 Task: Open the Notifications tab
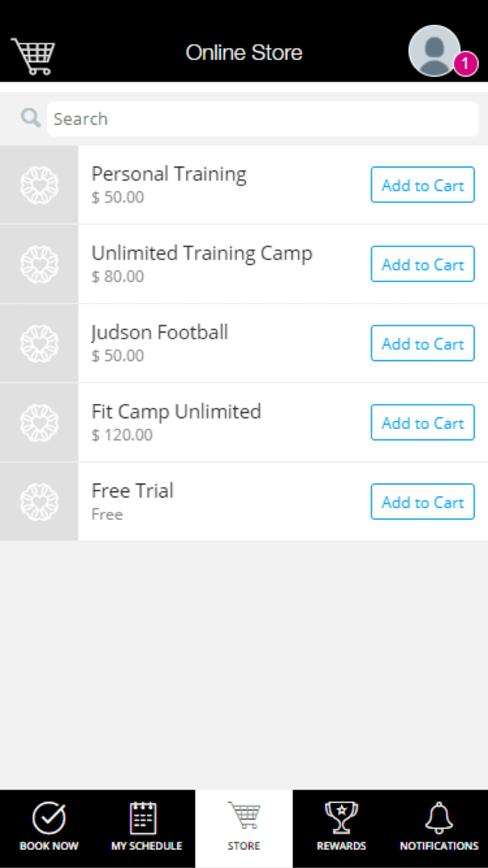[x=439, y=828]
